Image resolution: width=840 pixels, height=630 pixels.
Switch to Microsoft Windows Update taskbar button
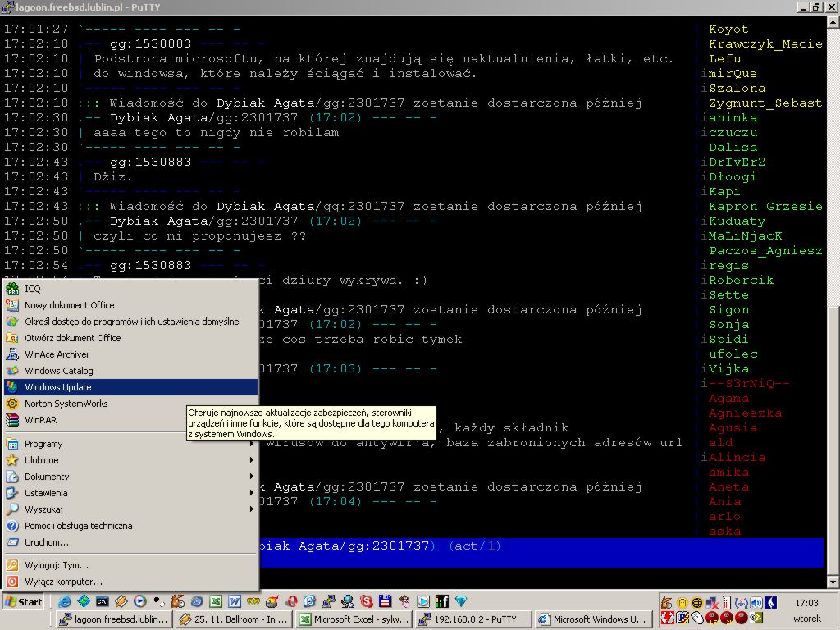[x=593, y=619]
